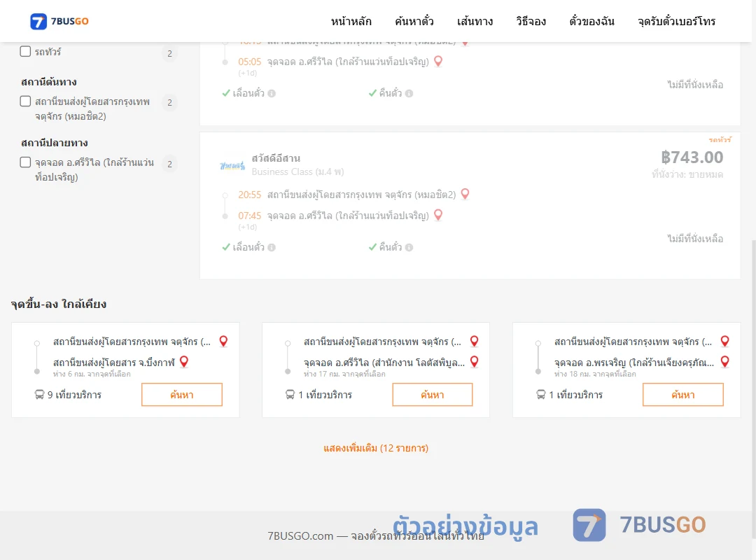
Task: Click info icon next to คืนตั๋ว in top card
Action: pos(409,94)
